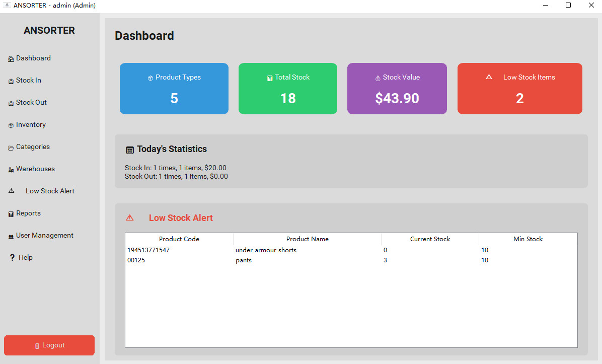Open the Help page

[49, 257]
